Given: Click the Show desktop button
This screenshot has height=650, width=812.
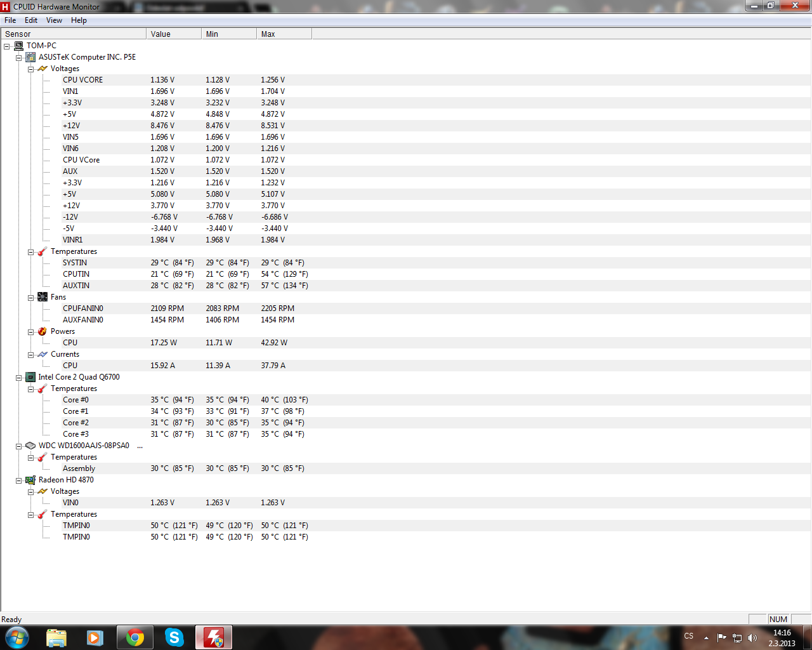Looking at the screenshot, I should tap(807, 637).
